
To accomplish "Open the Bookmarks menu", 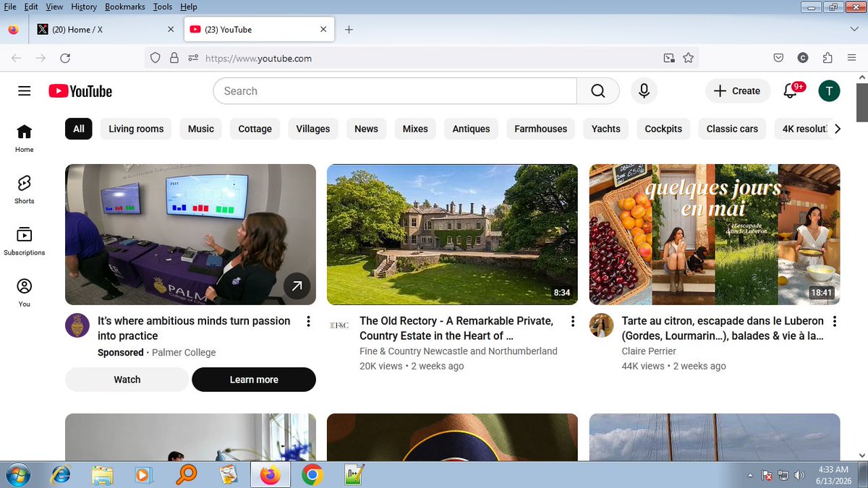I will point(126,7).
